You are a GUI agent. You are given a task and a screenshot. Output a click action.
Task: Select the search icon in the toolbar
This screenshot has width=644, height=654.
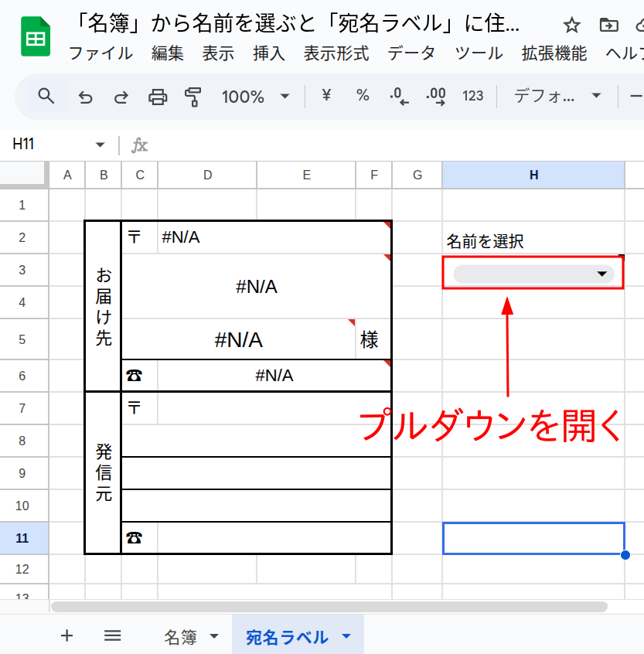click(x=46, y=97)
